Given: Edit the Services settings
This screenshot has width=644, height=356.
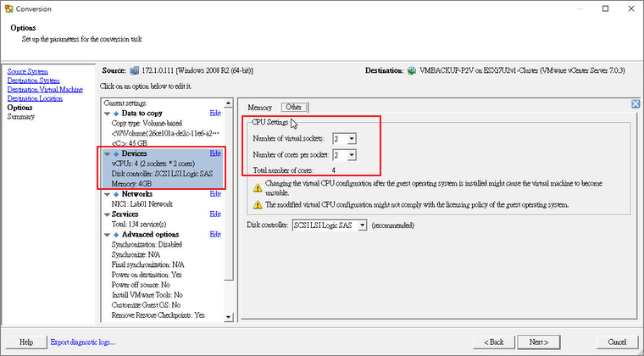Looking at the screenshot, I should [215, 214].
